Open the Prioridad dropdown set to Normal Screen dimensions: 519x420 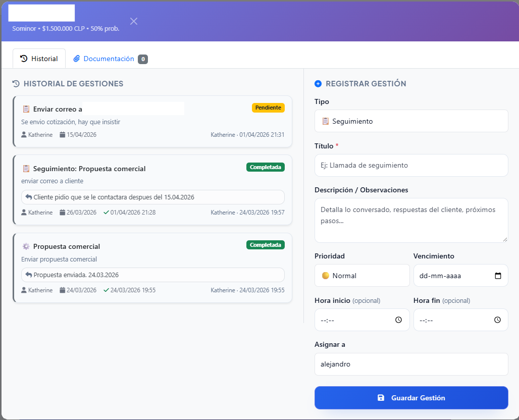click(362, 275)
